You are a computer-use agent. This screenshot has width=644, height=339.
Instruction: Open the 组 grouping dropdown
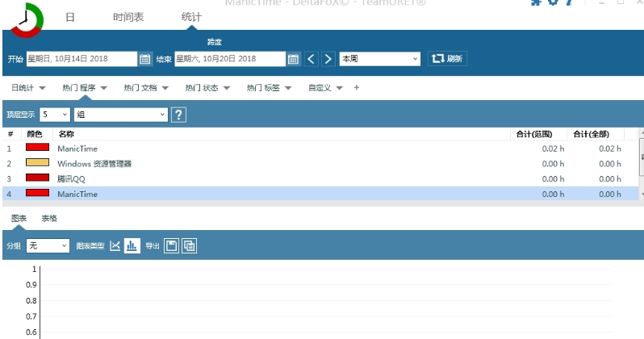121,115
